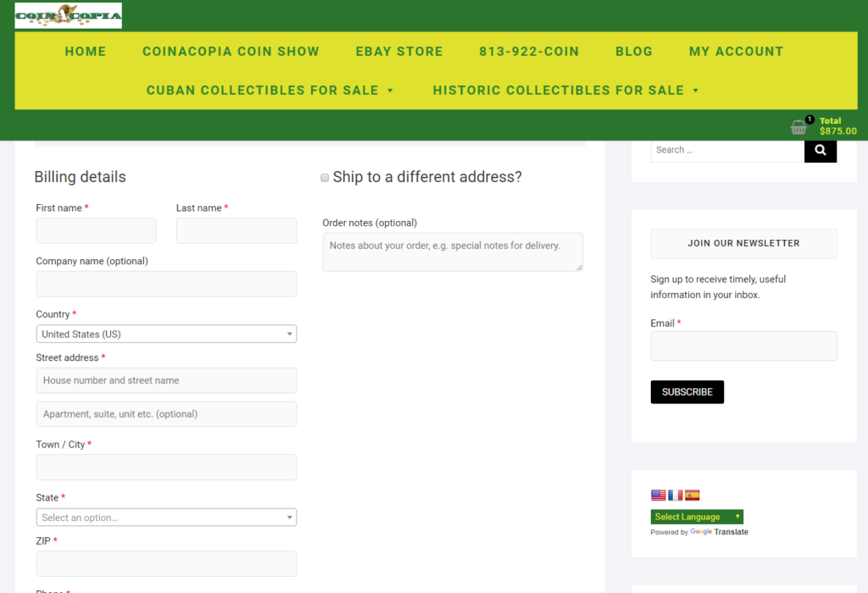Expand Historic Collectibles For Sale menu
The height and width of the screenshot is (593, 868).
(565, 91)
